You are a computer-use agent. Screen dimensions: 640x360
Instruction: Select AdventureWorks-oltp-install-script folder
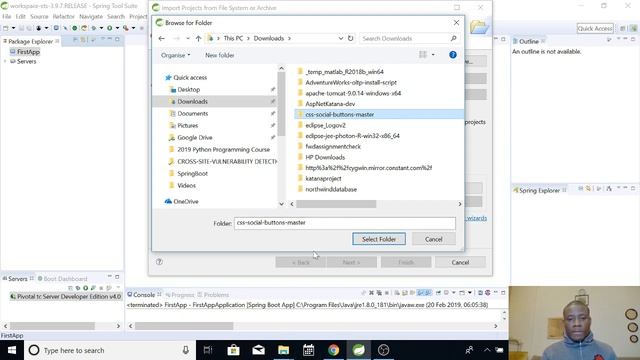(x=351, y=82)
